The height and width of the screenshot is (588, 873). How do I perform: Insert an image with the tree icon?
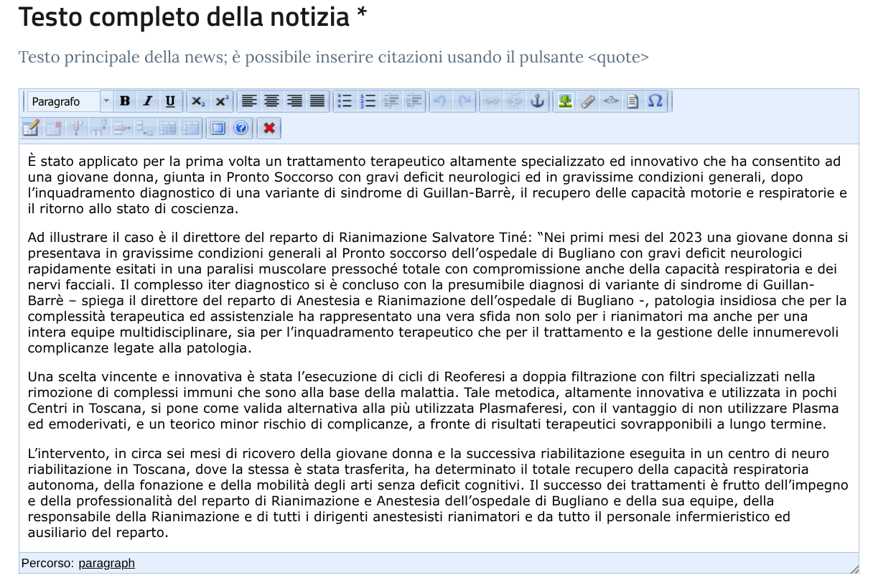(x=566, y=101)
